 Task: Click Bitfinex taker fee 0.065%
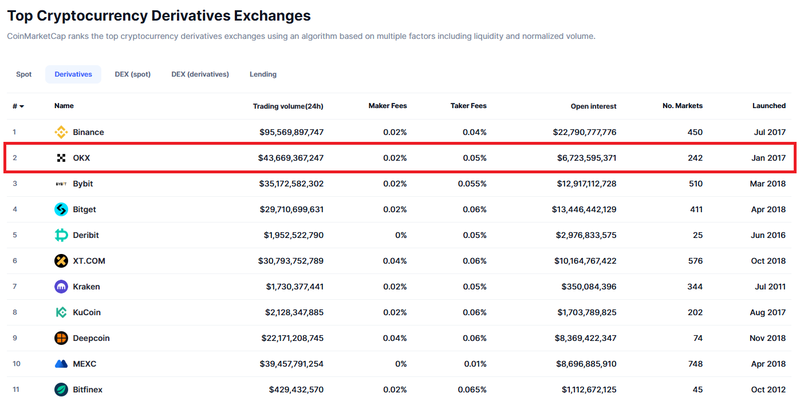pos(472,389)
